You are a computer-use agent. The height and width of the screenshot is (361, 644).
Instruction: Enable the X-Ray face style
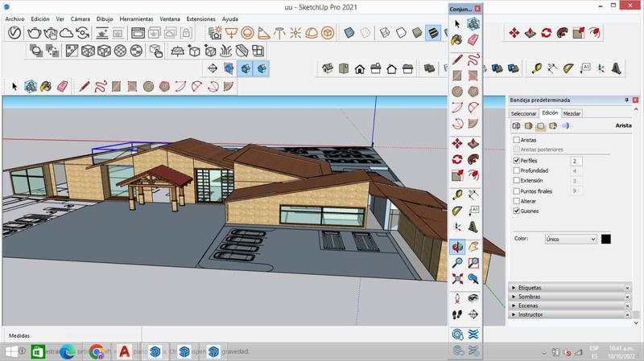click(349, 33)
